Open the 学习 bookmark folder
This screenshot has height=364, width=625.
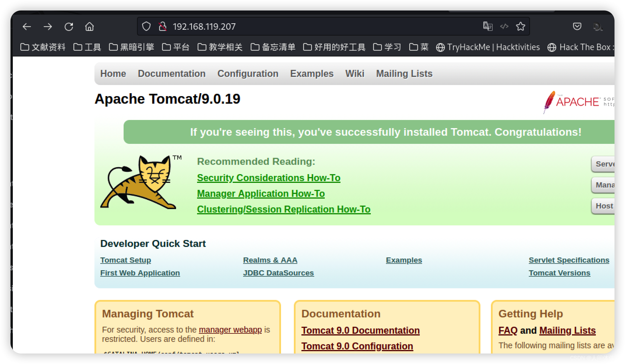tap(387, 47)
